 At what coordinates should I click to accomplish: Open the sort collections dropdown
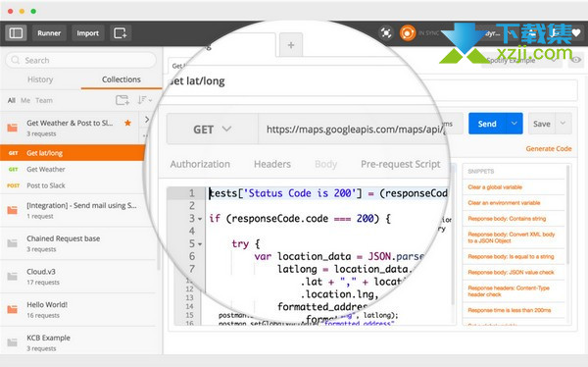pyautogui.click(x=144, y=100)
